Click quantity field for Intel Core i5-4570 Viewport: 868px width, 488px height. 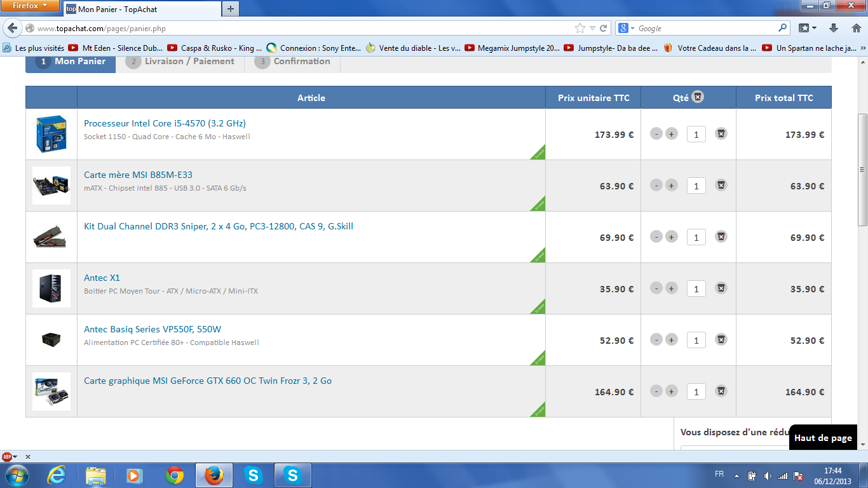pos(696,134)
